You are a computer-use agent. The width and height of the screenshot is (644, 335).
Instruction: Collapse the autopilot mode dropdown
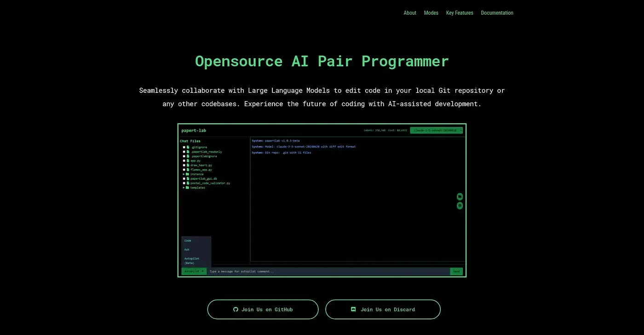pyautogui.click(x=194, y=271)
